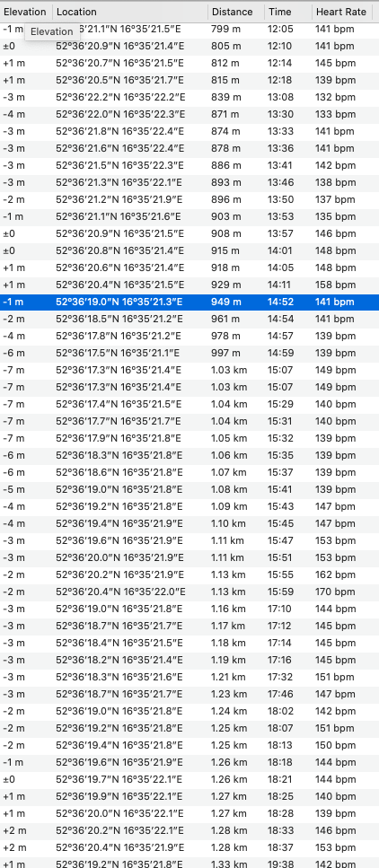
Task: Select the row with distance 908 m
Action: [x=189, y=233]
